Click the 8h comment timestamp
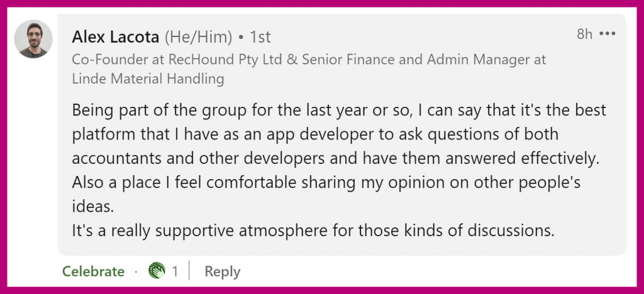Viewport: 644px width, 294px height. pyautogui.click(x=585, y=34)
